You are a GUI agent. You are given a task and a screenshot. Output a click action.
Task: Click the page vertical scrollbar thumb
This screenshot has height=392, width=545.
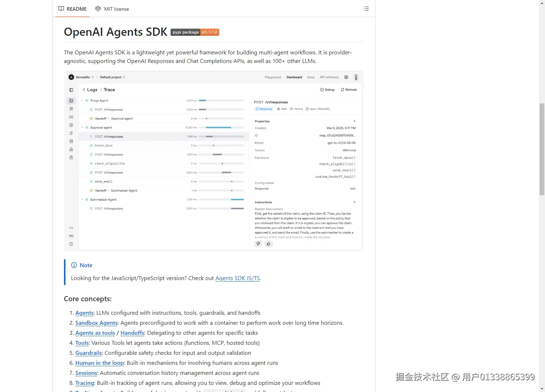[x=542, y=149]
